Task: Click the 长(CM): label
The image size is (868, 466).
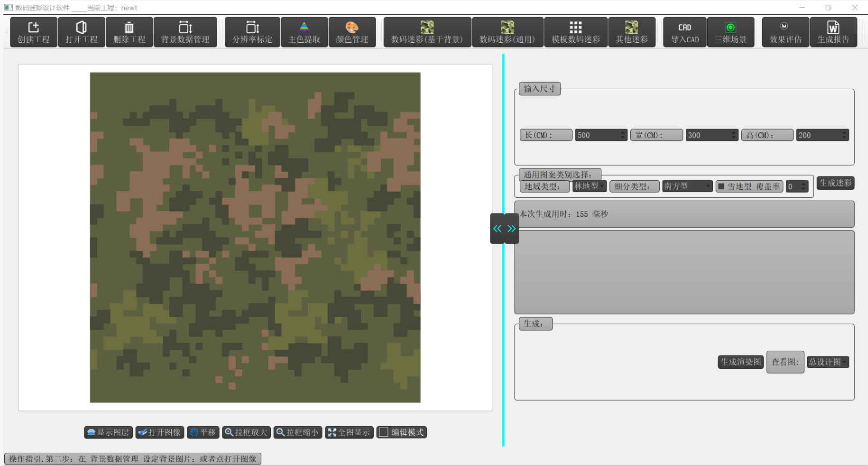Action: 546,135
